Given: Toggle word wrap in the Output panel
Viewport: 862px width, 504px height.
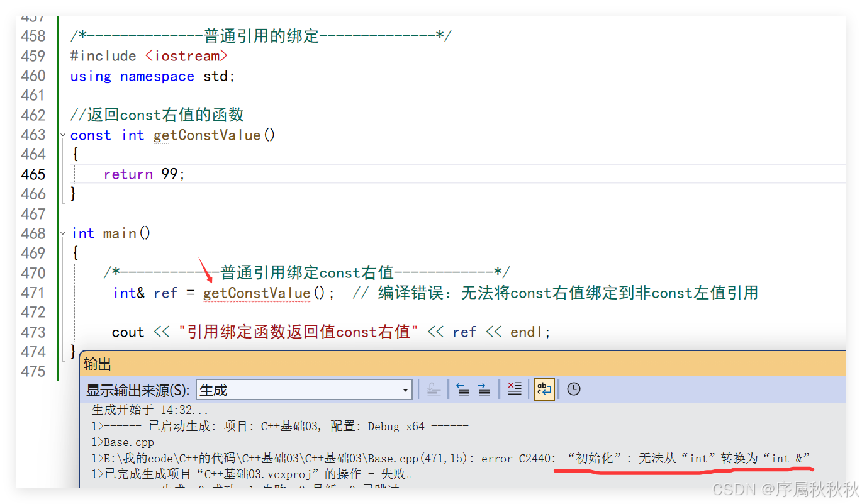Looking at the screenshot, I should (x=544, y=389).
